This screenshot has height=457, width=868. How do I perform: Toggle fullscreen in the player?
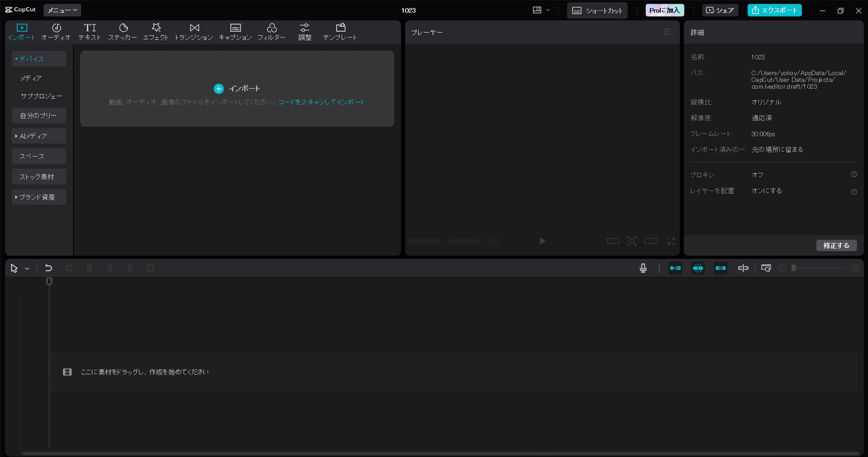tap(671, 241)
